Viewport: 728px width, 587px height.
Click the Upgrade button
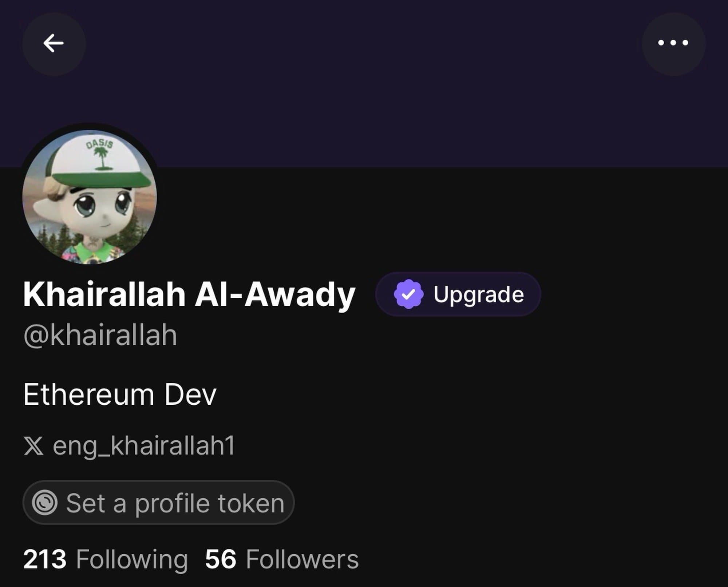458,294
